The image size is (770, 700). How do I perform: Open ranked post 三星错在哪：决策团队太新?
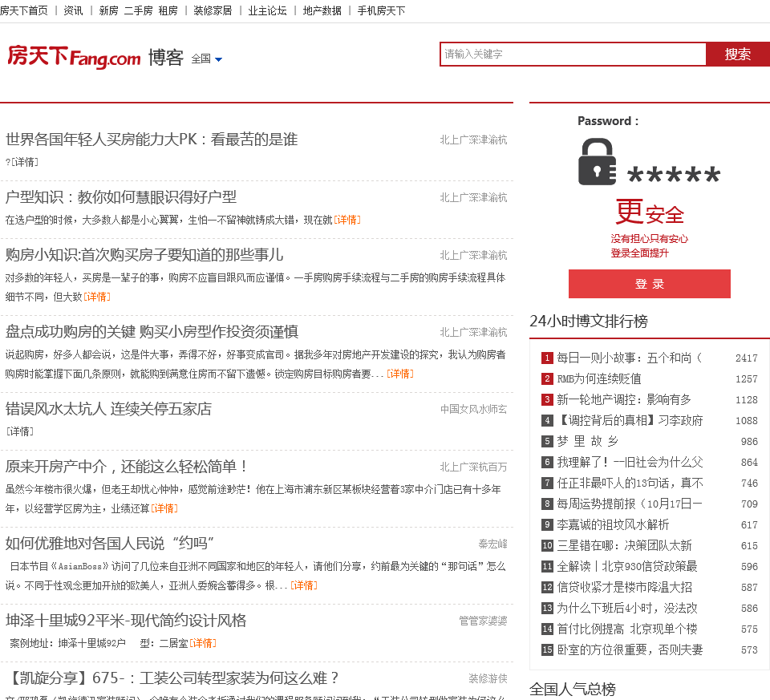[624, 545]
